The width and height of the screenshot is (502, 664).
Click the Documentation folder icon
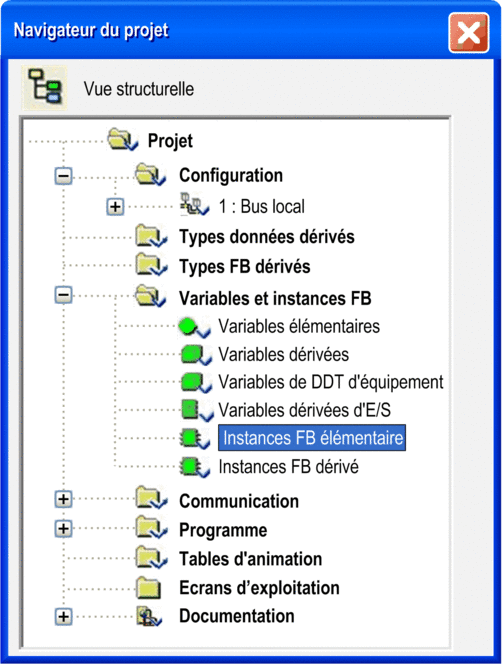pos(149,616)
